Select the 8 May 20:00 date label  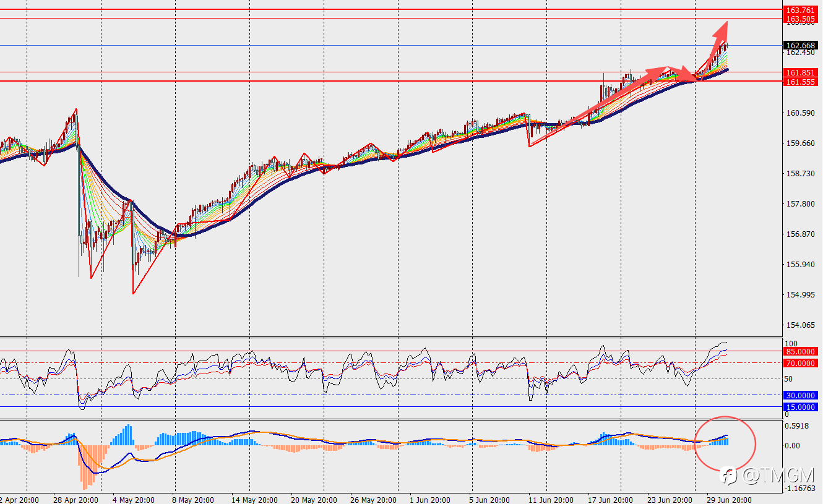point(192,500)
